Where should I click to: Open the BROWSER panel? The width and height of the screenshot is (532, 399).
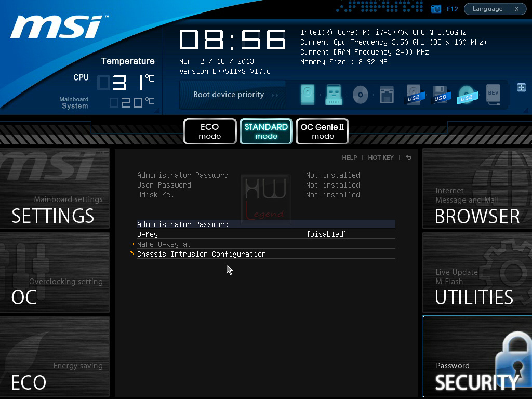point(477,188)
